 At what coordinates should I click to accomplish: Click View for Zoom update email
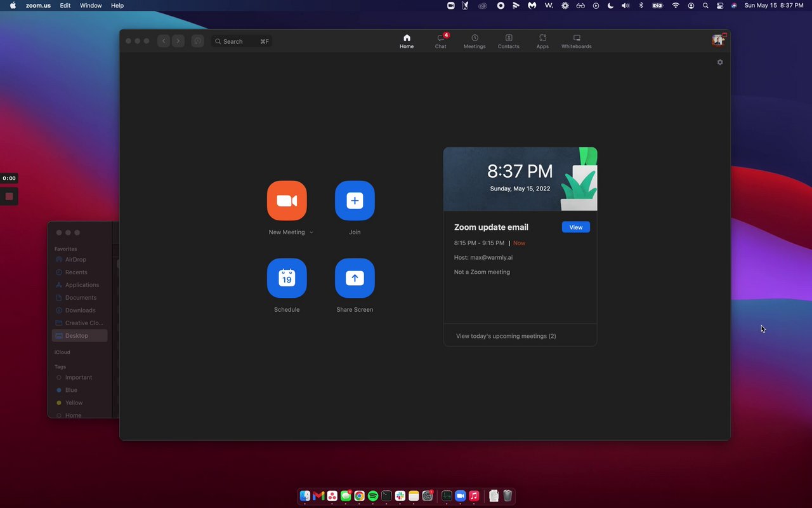(576, 227)
